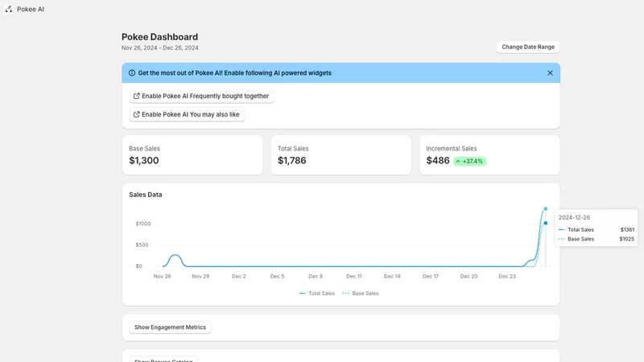Image resolution: width=644 pixels, height=362 pixels.
Task: Click the tooltip Base Sales $1025 value
Action: tap(627, 239)
